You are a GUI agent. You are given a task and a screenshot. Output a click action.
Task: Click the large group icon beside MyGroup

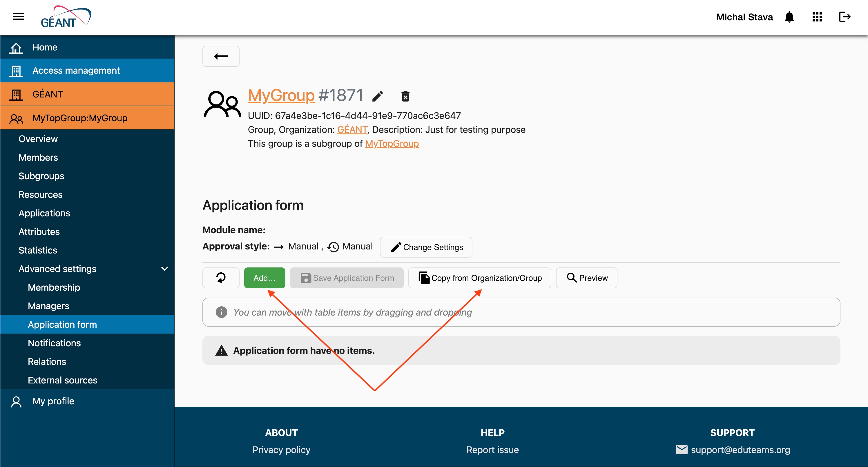(222, 104)
